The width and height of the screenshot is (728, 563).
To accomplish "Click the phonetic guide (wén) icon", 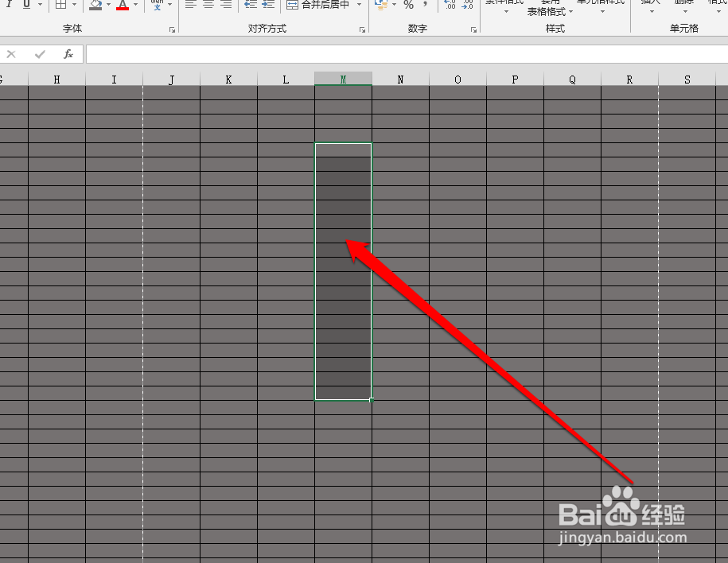I will [x=157, y=4].
